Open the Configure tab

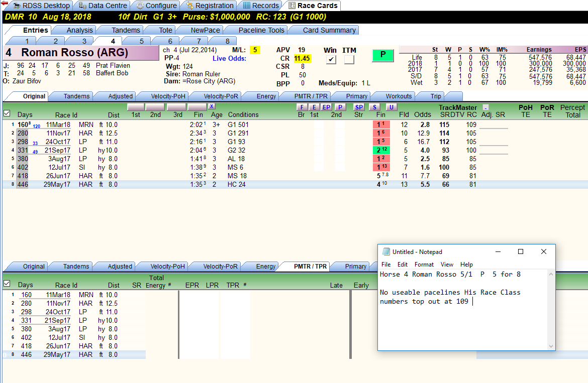(x=157, y=6)
